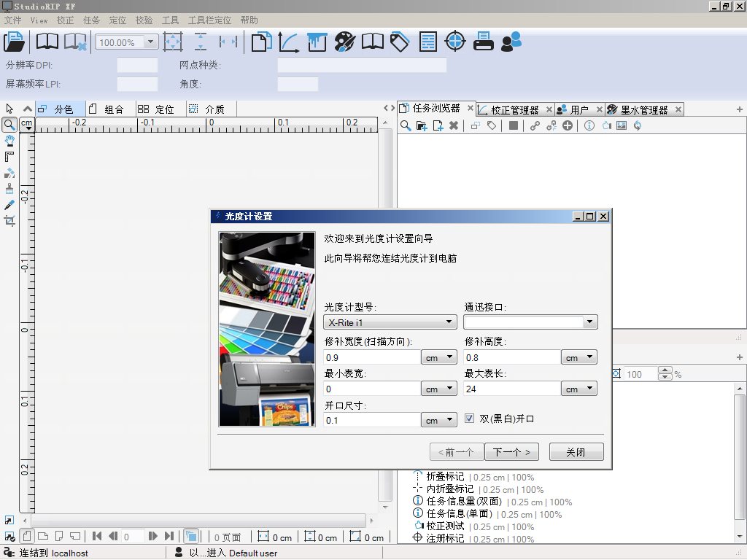This screenshot has height=560, width=747.
Task: Open the 最小表宽 unit cm dropdown
Action: tap(438, 389)
